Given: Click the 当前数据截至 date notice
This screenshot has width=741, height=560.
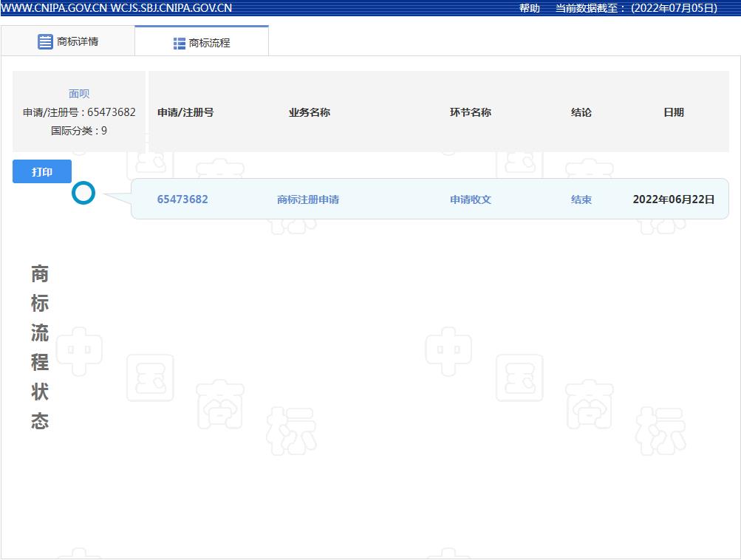Looking at the screenshot, I should (636, 8).
